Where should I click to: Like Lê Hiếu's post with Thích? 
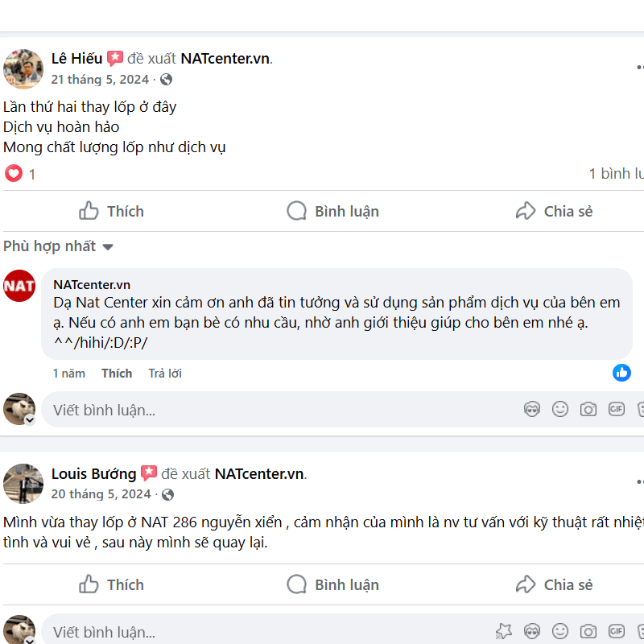tap(112, 211)
